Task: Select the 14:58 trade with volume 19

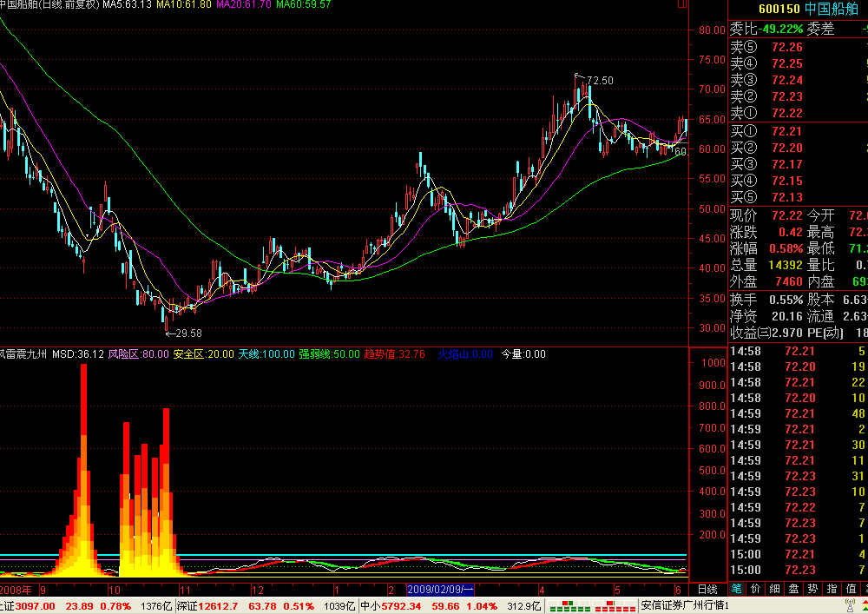Action: [799, 366]
